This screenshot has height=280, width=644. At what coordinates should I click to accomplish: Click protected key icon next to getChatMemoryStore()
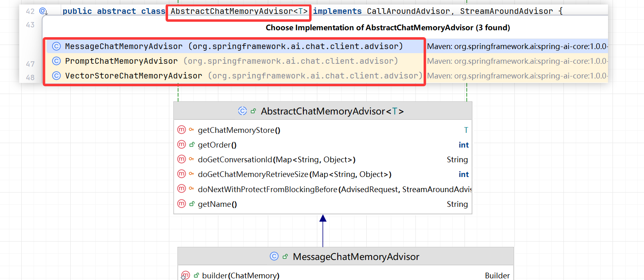[x=191, y=130]
